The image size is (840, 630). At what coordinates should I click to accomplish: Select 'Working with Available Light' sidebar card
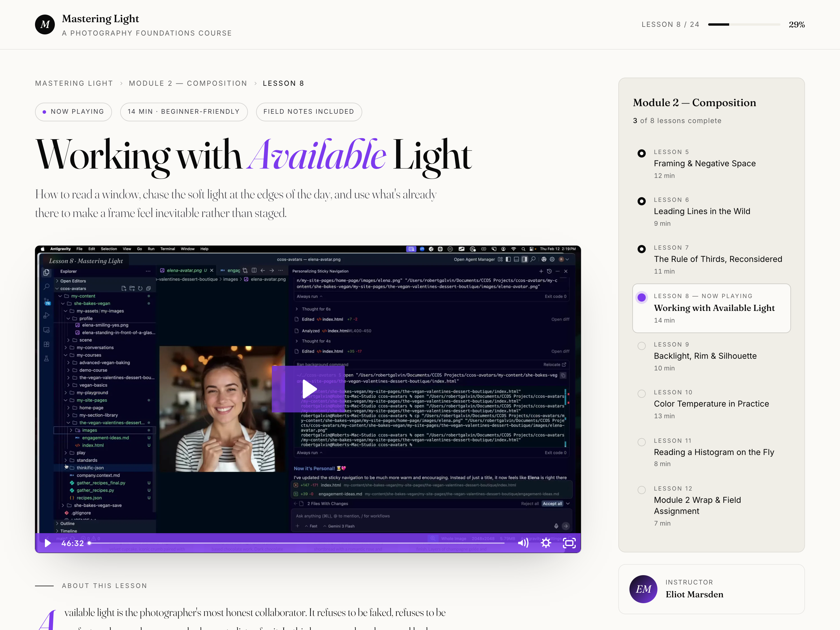pos(711,308)
